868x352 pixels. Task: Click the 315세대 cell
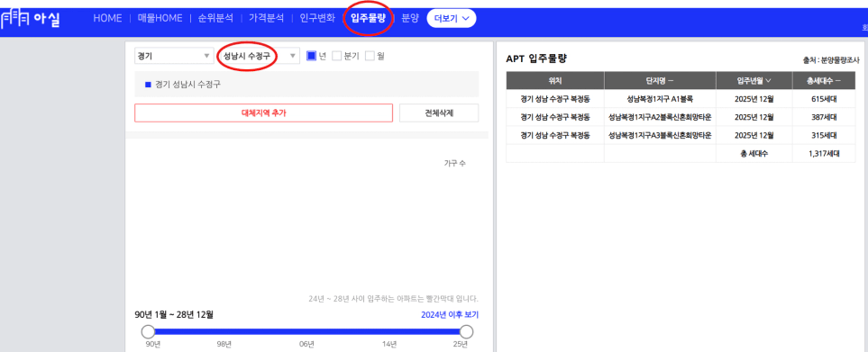tap(824, 135)
